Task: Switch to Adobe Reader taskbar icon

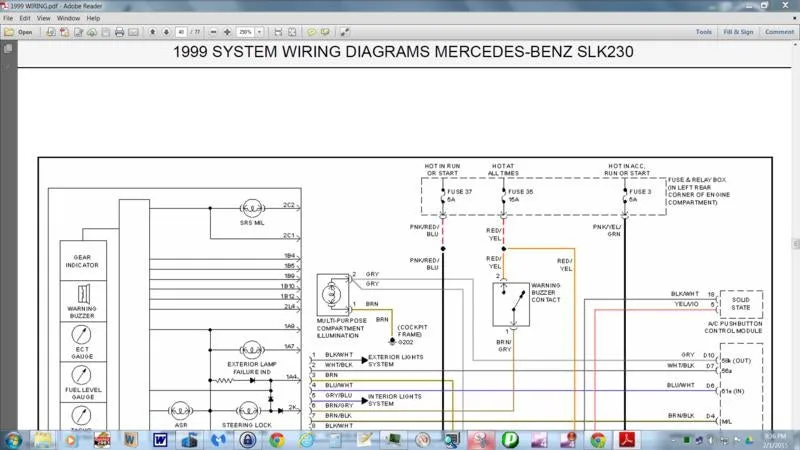Action: pos(627,440)
